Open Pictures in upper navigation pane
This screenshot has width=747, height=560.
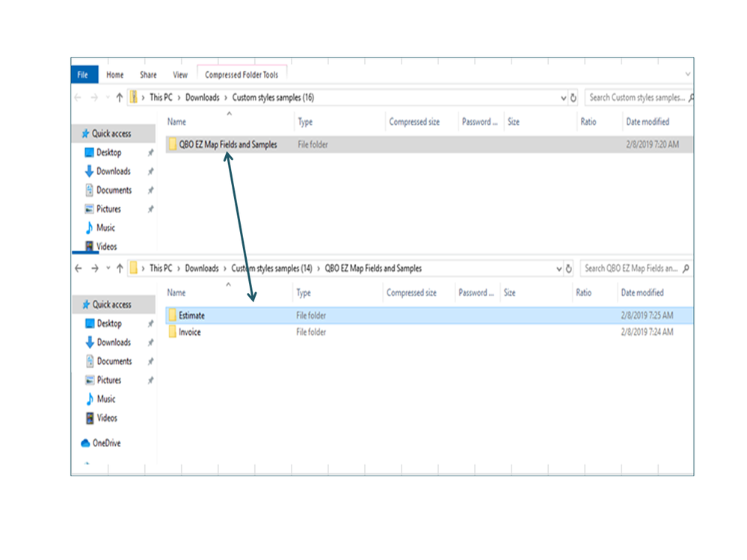108,209
